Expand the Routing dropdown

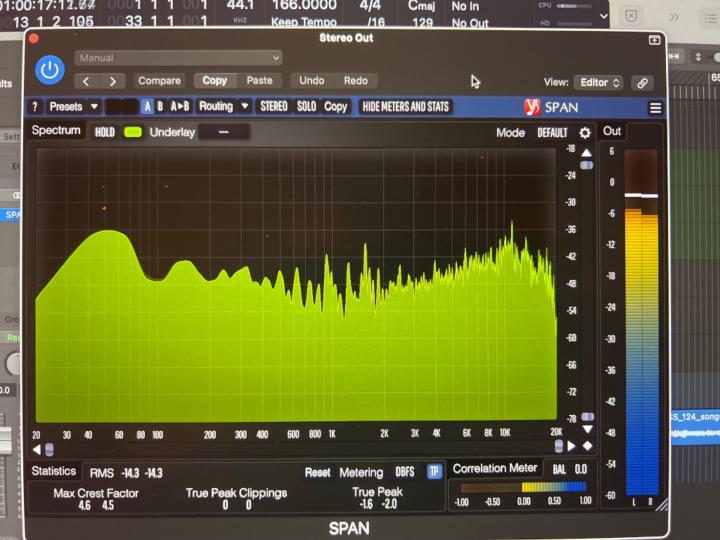[x=223, y=107]
